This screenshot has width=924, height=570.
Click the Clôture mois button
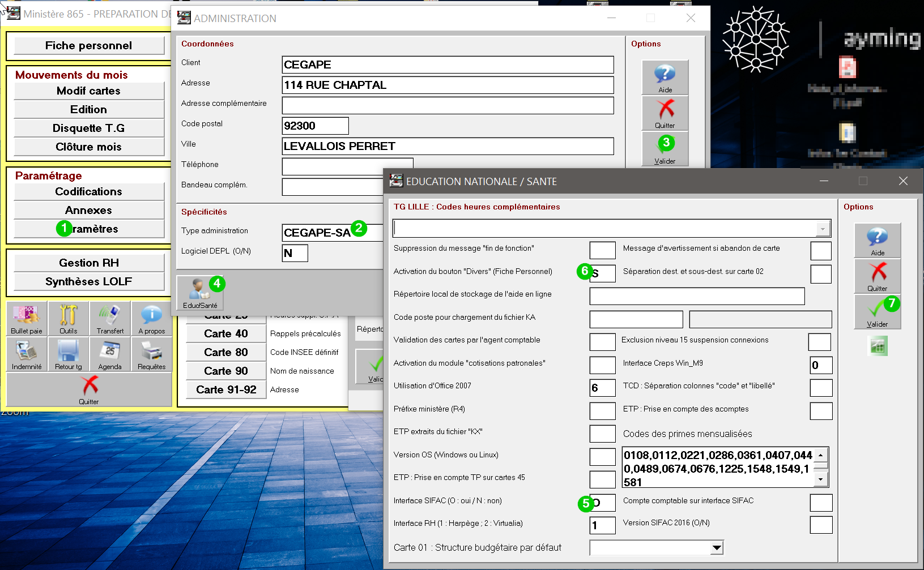(89, 147)
